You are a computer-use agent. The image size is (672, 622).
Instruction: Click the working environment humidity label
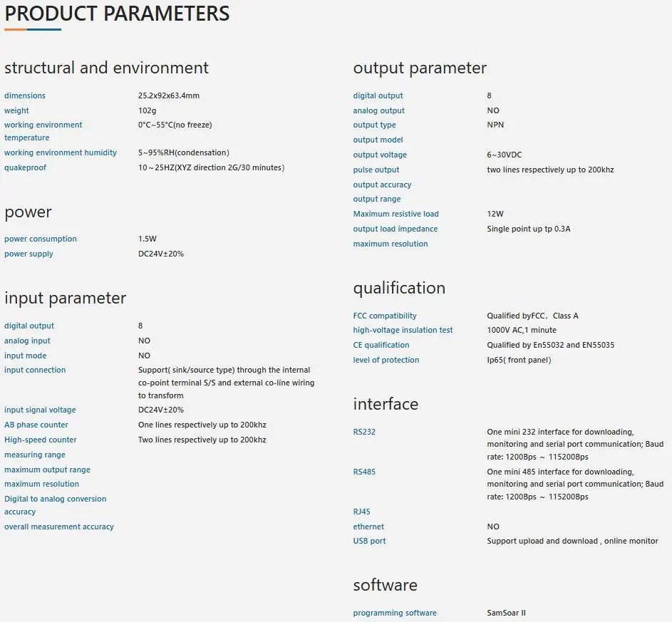61,152
